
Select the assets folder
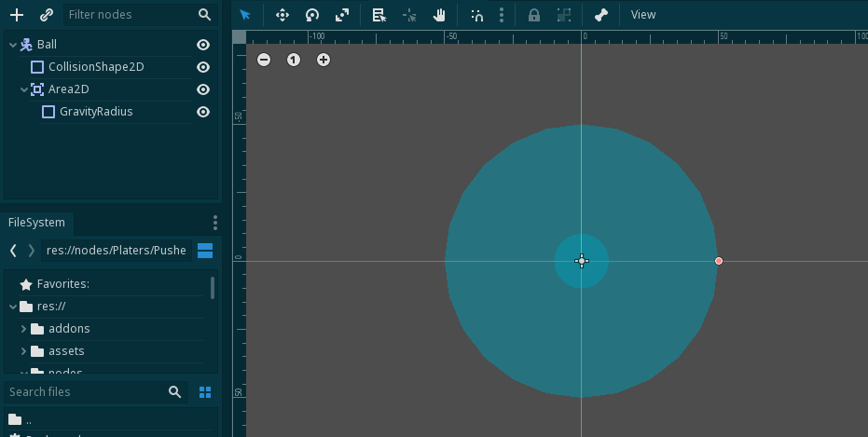66,351
